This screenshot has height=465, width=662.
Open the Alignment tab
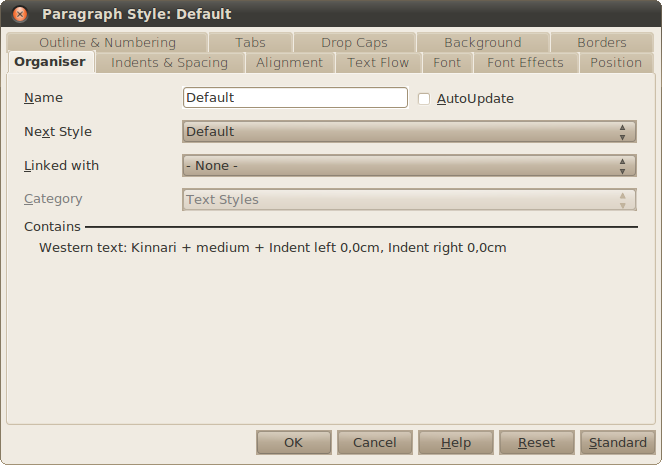tap(289, 62)
